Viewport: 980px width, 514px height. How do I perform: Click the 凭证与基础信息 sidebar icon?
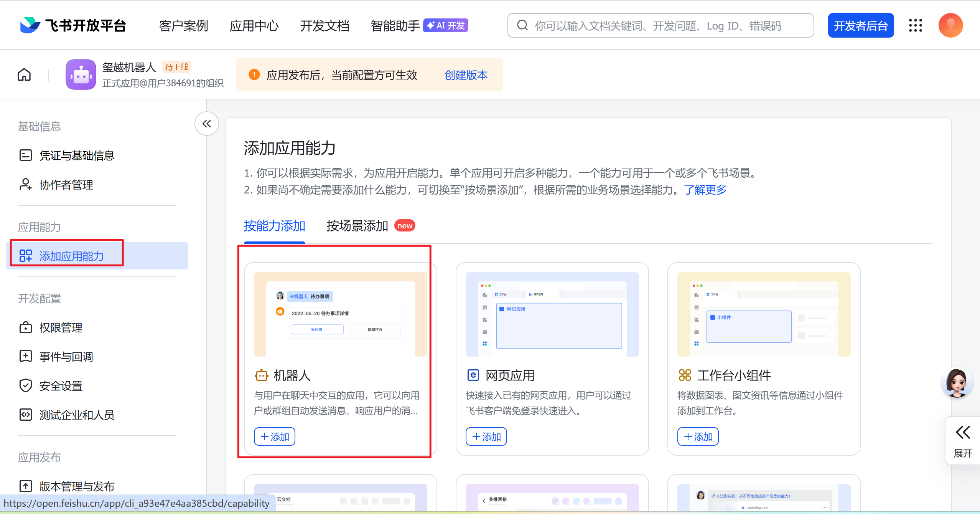point(26,155)
